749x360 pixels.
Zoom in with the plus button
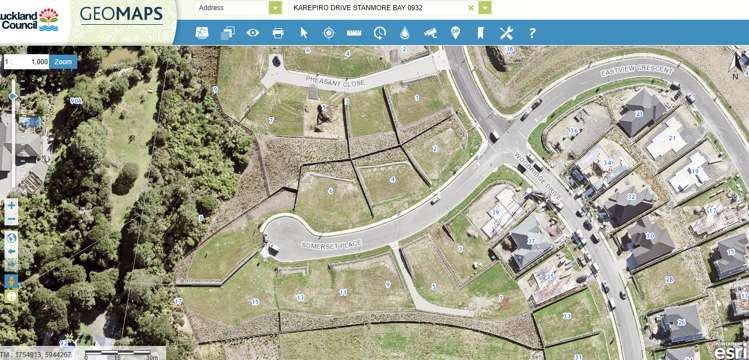coord(12,206)
